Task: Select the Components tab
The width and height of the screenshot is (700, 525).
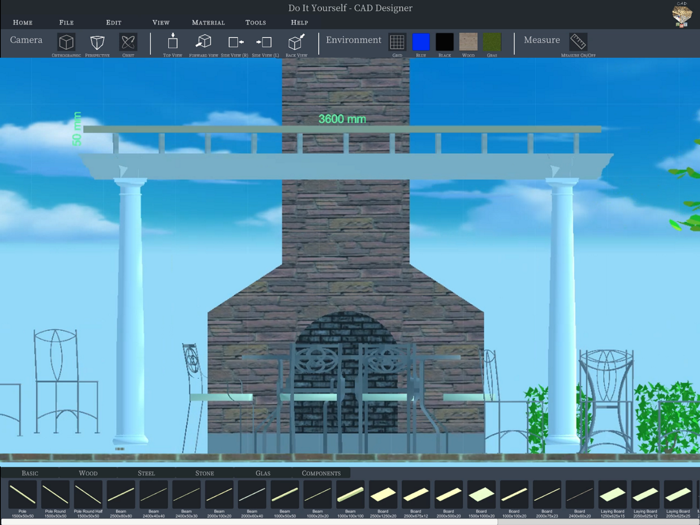Action: pos(321,473)
